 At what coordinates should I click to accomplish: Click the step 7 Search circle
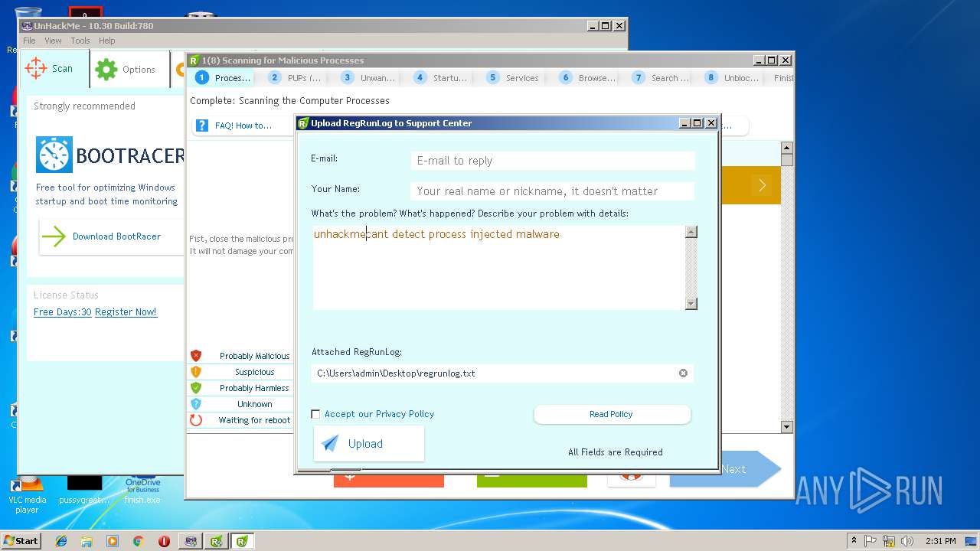638,77
